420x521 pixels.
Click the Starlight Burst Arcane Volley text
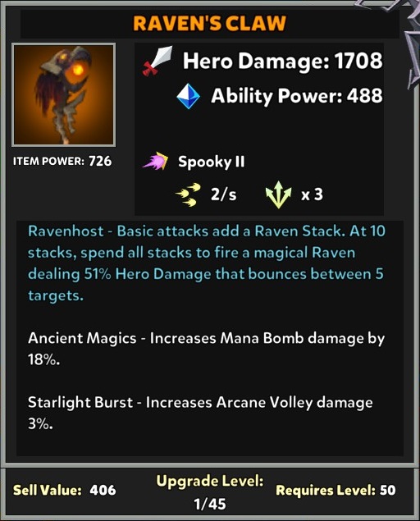pyautogui.click(x=200, y=413)
